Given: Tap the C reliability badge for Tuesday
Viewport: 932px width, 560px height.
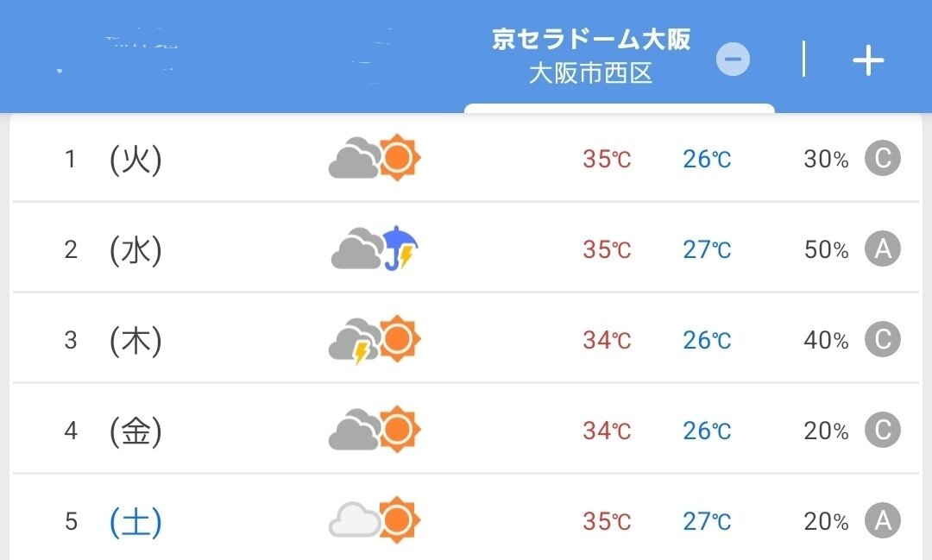Looking at the screenshot, I should pos(883,158).
